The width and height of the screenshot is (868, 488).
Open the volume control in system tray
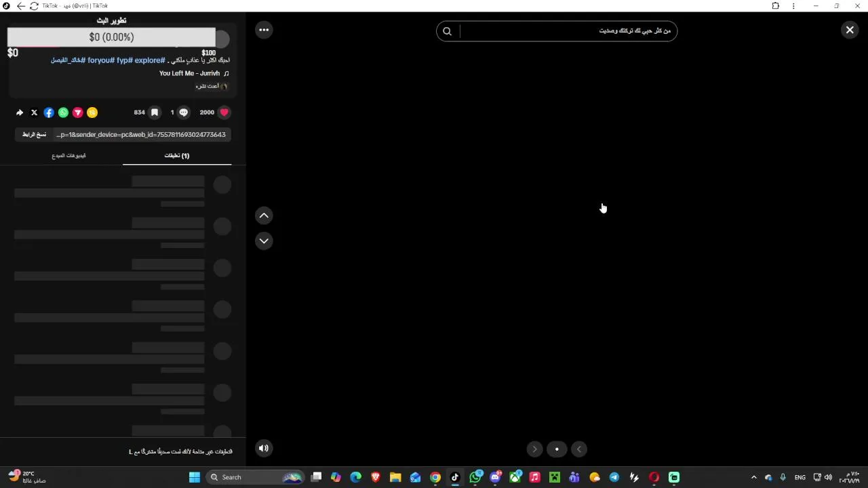828,477
